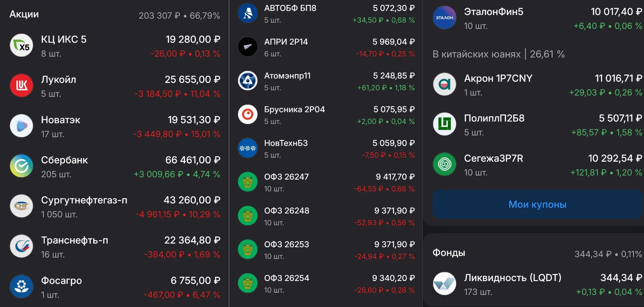Tap the Sberbank green checkmark logo

click(21, 166)
